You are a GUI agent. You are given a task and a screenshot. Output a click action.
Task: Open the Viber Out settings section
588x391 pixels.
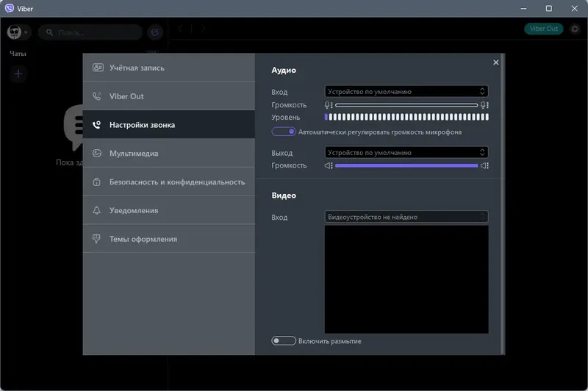point(169,96)
